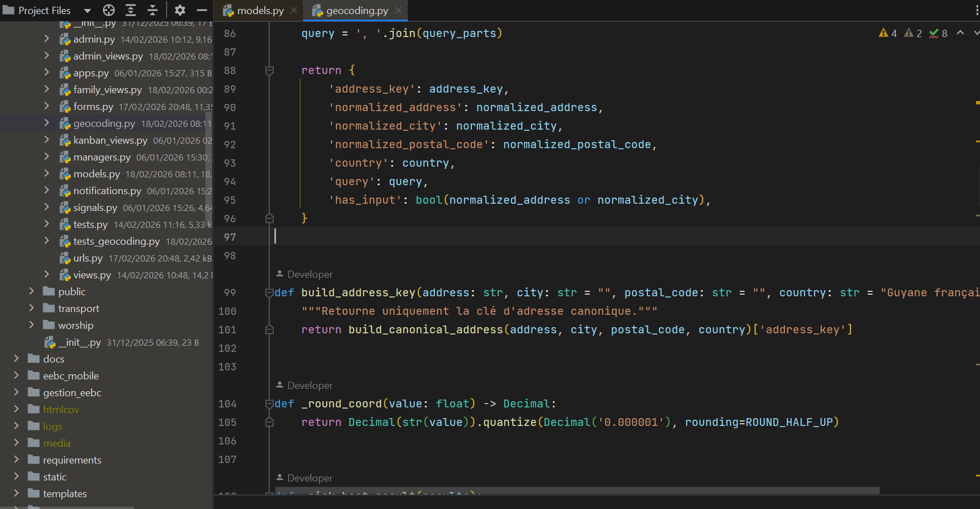Click the editor horizontal scrollbar
The width and height of the screenshot is (980, 509).
pyautogui.click(x=577, y=490)
